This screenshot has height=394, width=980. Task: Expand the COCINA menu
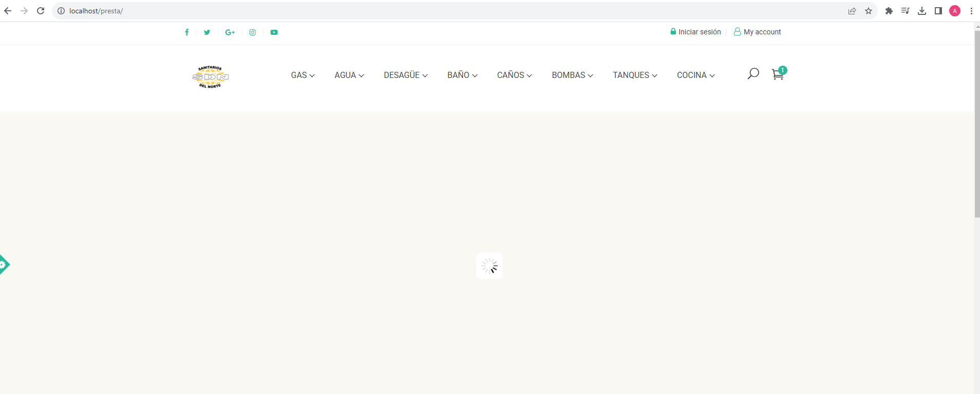pos(696,75)
